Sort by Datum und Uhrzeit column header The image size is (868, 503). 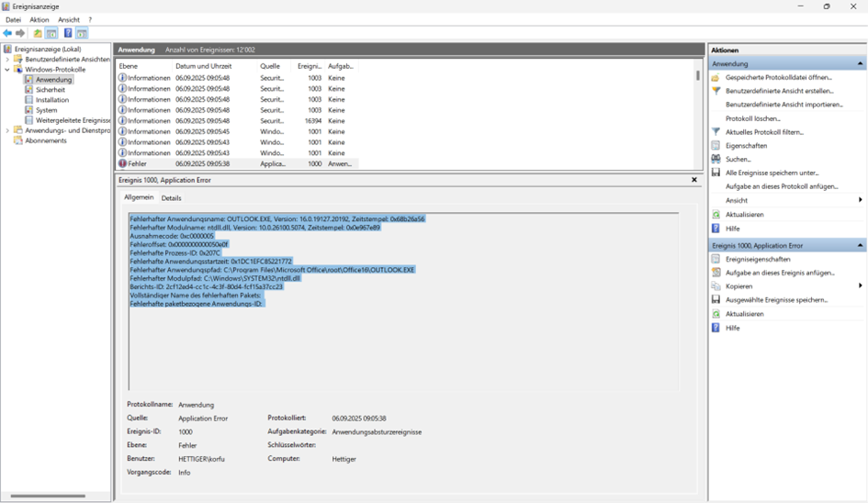[x=215, y=66]
